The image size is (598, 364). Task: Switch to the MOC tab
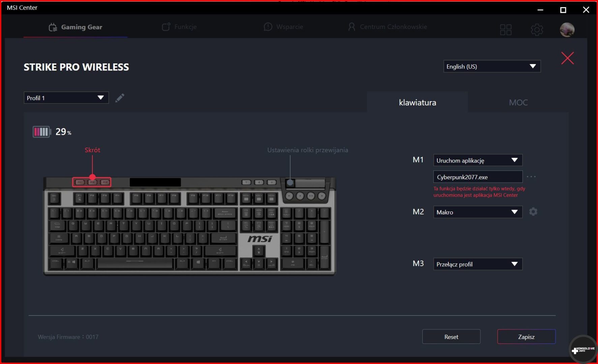point(518,102)
